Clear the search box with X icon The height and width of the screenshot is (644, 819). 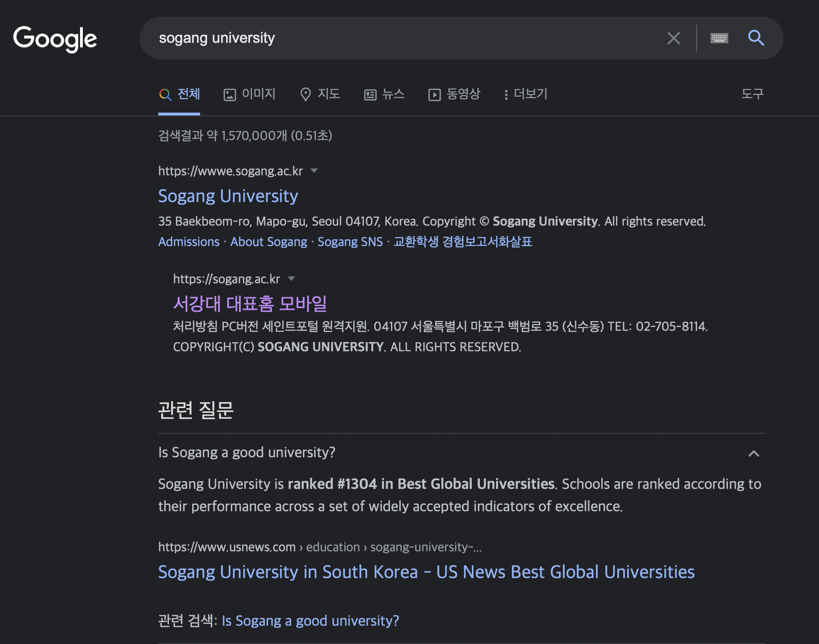click(673, 38)
